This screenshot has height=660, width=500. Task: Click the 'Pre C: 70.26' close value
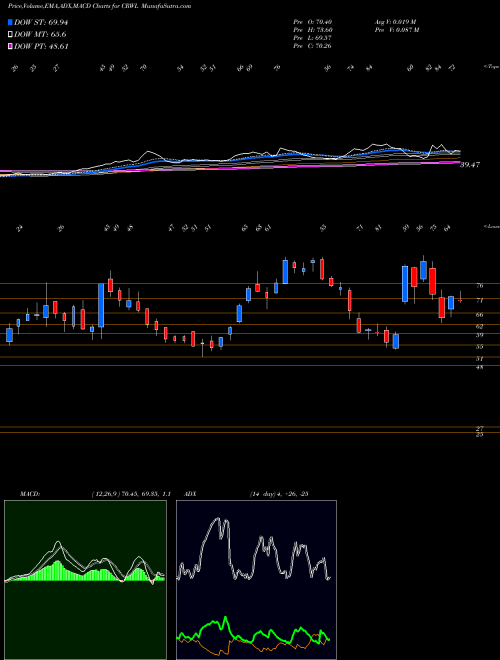click(x=312, y=46)
